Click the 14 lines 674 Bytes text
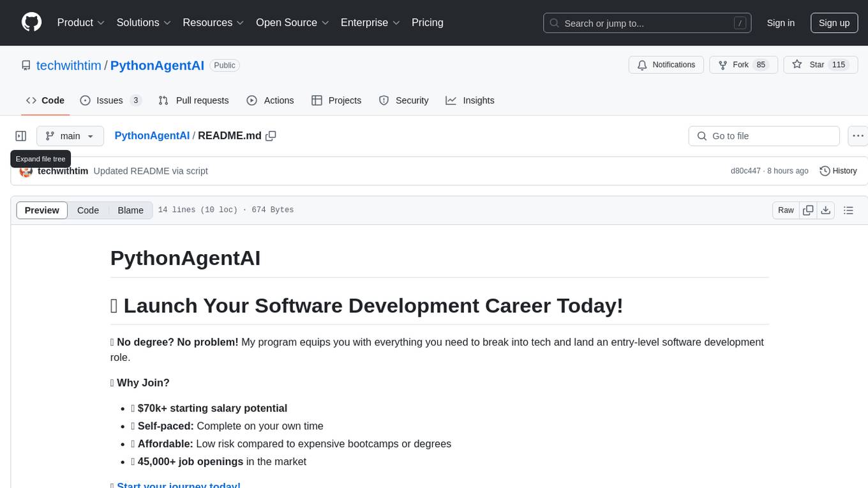The width and height of the screenshot is (868, 488). [x=226, y=210]
